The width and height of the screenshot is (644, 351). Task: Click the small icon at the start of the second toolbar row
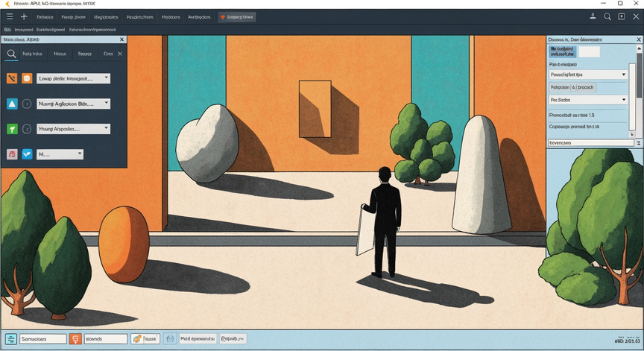coord(7,30)
